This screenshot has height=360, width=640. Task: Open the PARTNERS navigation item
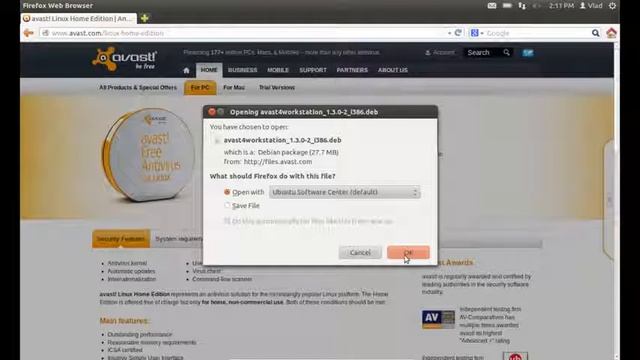[x=352, y=70]
